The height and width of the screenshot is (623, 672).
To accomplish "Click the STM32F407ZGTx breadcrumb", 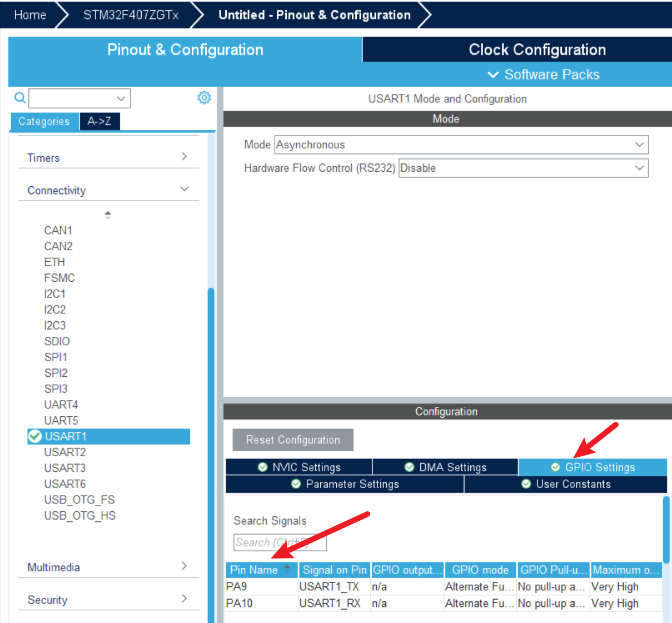I will point(131,15).
